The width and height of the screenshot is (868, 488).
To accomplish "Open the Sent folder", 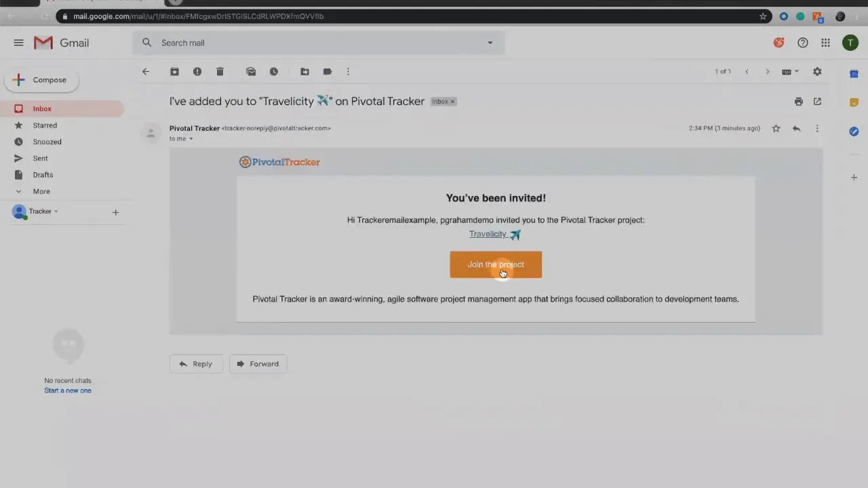I will pyautogui.click(x=40, y=158).
